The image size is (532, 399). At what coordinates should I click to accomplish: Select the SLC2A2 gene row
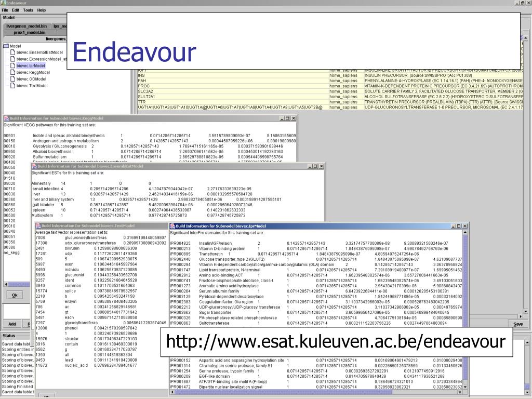330,91
